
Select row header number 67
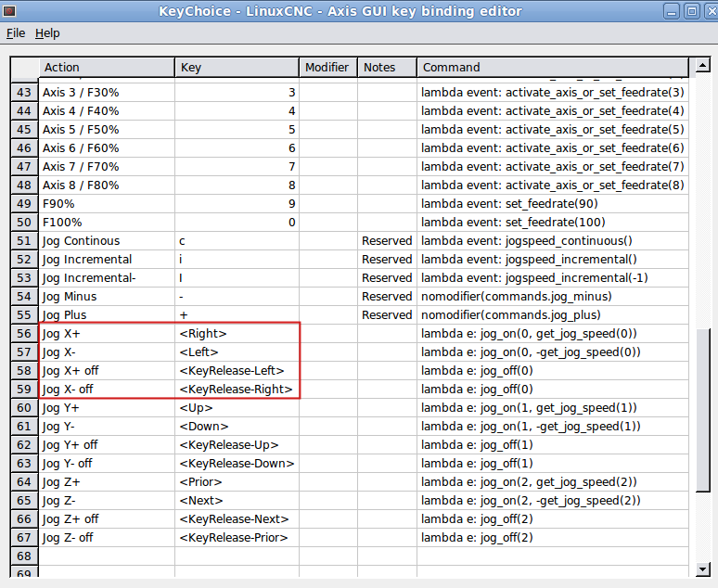(24, 538)
